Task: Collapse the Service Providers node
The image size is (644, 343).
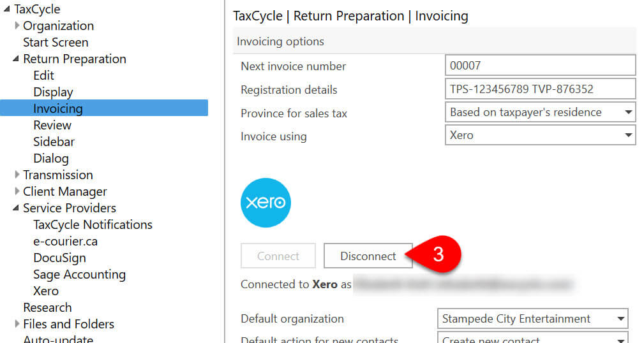Action: coord(16,208)
